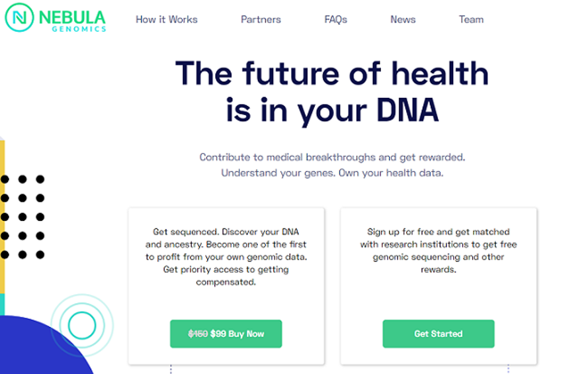Click the black dot grid pattern

[22, 216]
